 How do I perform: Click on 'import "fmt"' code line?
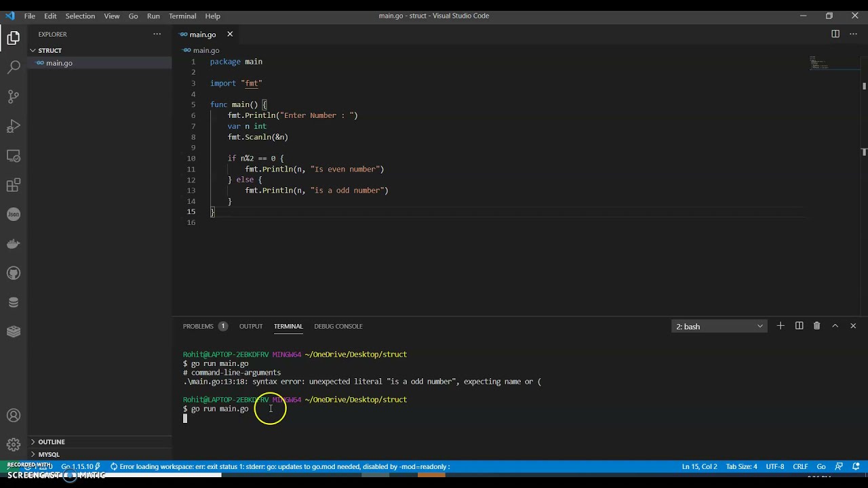tap(236, 83)
